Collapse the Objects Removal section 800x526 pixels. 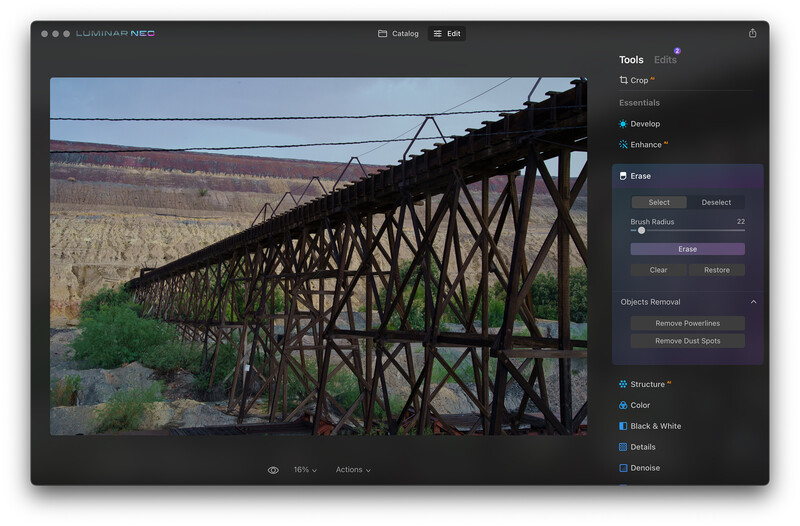click(x=753, y=302)
